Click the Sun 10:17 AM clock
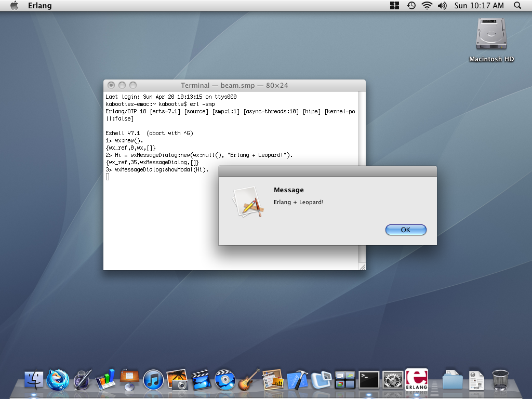Screen dimensions: 532x399 point(479,5)
